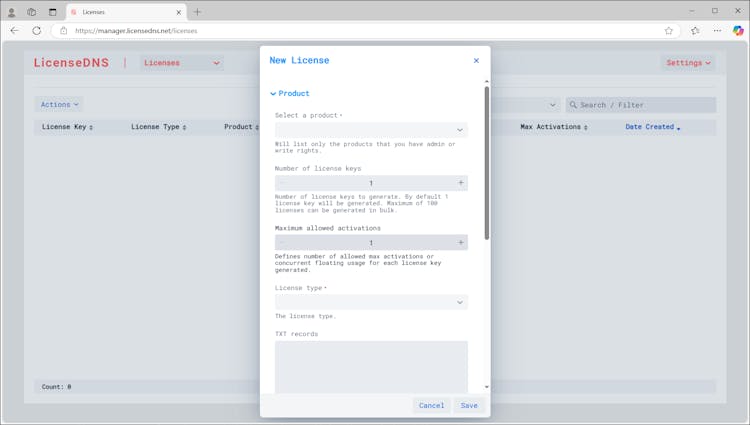The image size is (750, 425).
Task: Close the New License dialog
Action: 476,60
